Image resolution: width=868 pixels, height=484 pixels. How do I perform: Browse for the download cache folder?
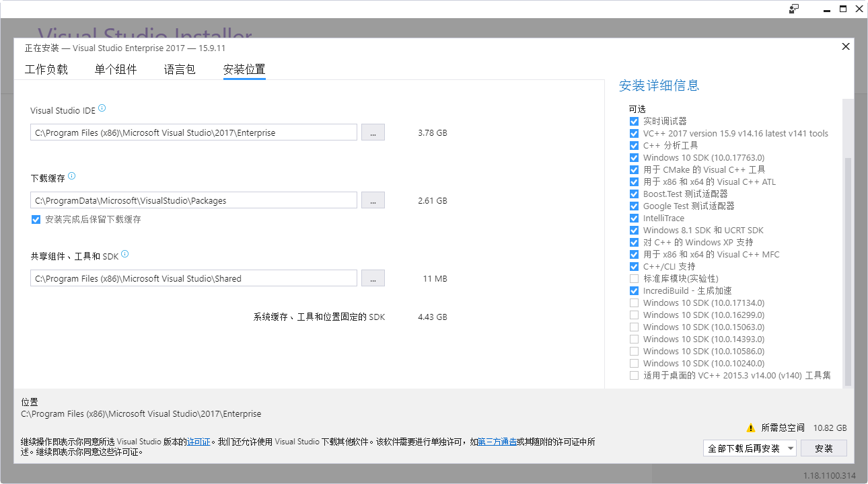click(x=373, y=200)
